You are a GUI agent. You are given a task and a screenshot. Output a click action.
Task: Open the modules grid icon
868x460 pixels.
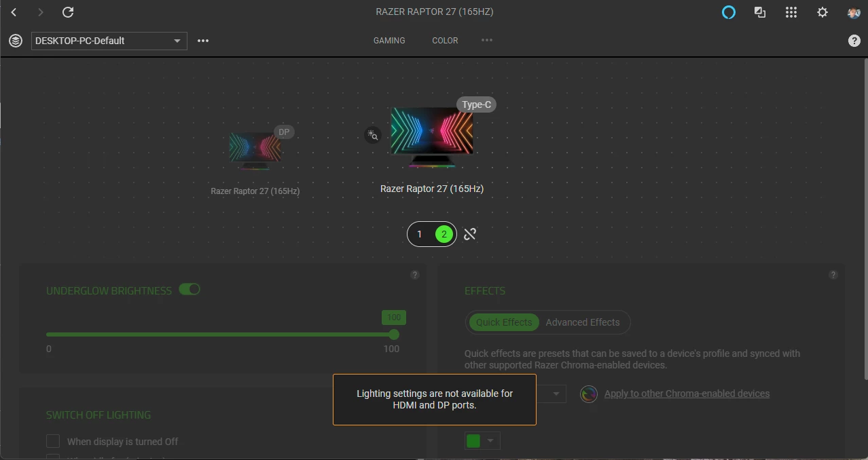pyautogui.click(x=791, y=12)
